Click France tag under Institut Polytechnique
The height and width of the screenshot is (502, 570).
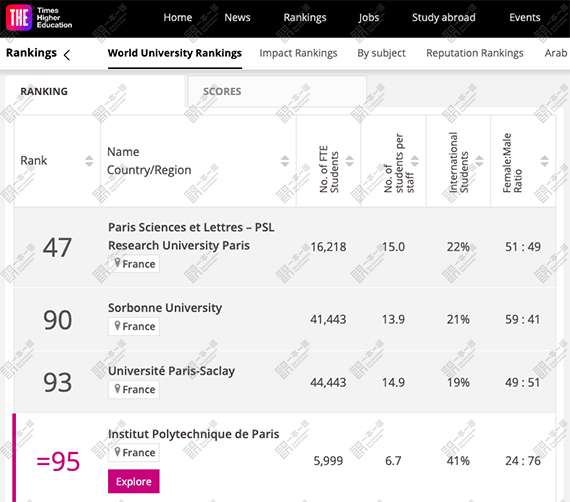click(134, 453)
